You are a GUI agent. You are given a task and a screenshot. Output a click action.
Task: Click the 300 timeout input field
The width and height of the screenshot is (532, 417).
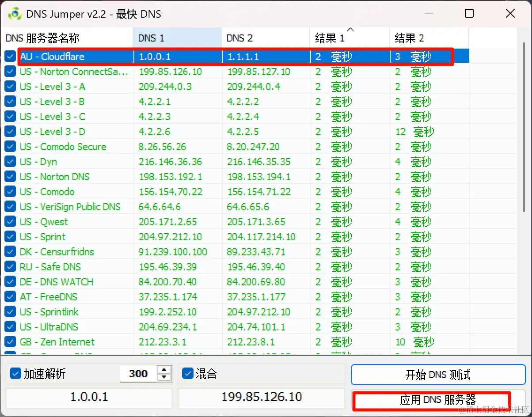[139, 374]
